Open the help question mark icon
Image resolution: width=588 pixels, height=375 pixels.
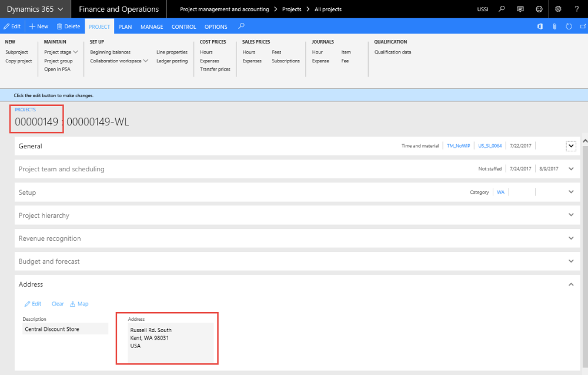[577, 9]
